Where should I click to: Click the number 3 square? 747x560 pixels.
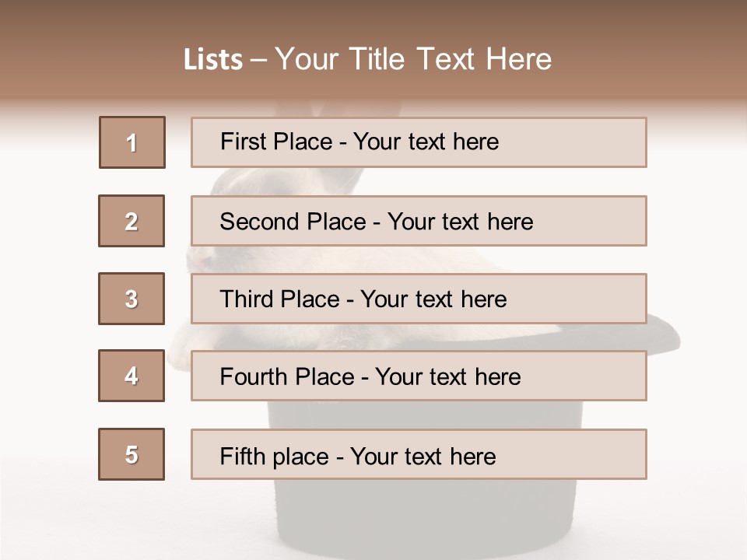(132, 299)
